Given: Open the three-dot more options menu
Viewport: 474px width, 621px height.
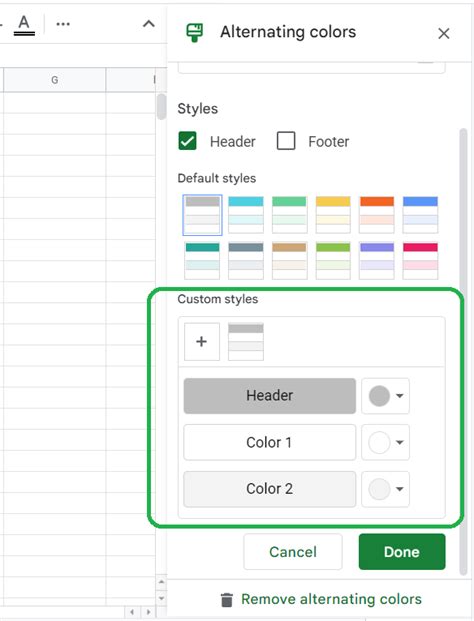Looking at the screenshot, I should tap(63, 24).
